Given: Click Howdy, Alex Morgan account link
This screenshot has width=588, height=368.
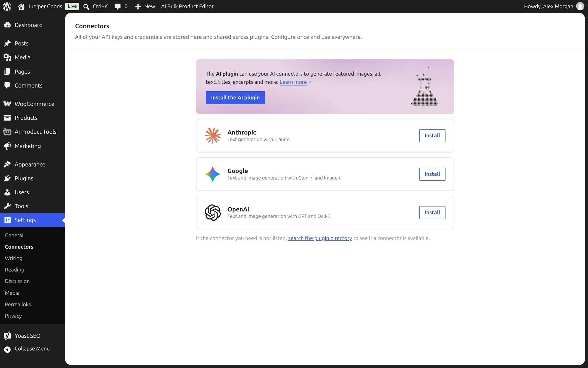Looking at the screenshot, I should coord(549,6).
